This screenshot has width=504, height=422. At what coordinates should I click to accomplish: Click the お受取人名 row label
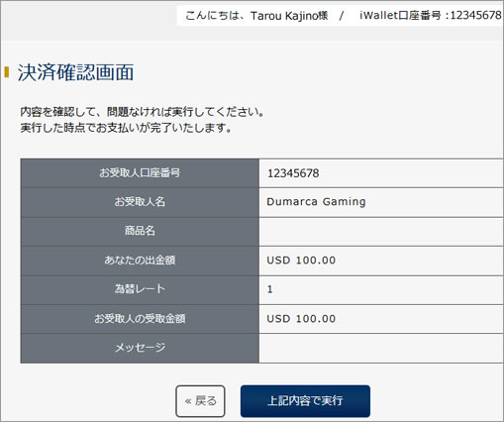pos(140,201)
